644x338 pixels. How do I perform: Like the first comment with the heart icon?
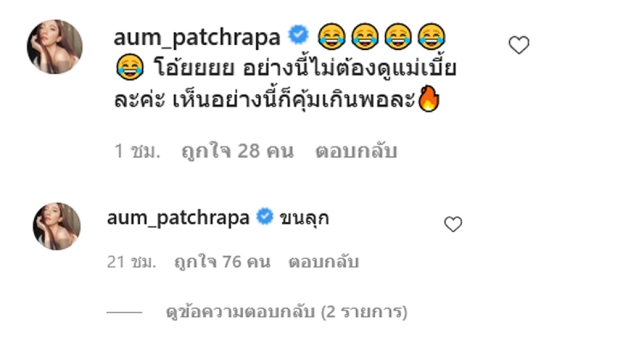518,45
